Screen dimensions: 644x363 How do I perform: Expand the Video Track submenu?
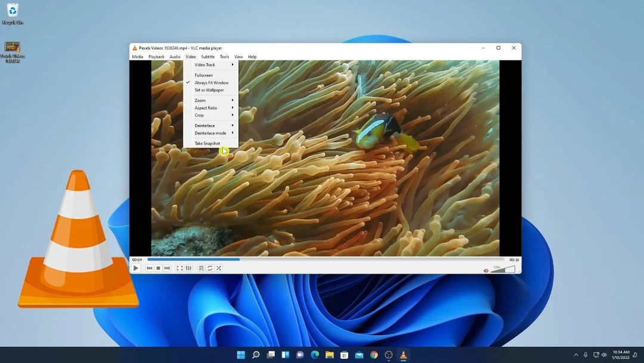pos(210,65)
